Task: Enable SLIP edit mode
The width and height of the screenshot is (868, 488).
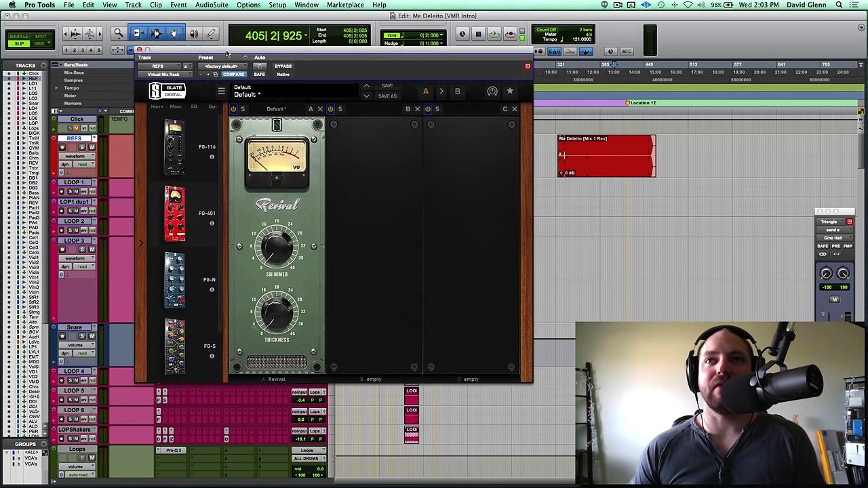Action: coord(19,43)
